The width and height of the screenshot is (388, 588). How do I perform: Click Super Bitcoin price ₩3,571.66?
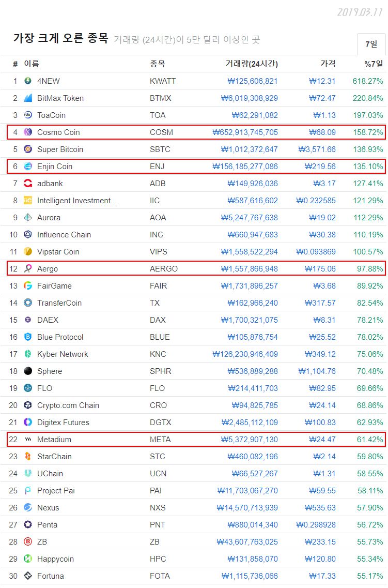pos(317,149)
